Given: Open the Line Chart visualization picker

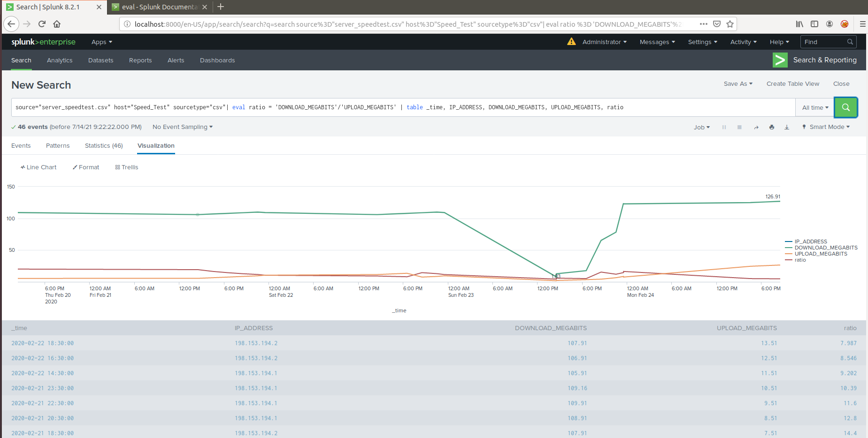Looking at the screenshot, I should [x=38, y=167].
